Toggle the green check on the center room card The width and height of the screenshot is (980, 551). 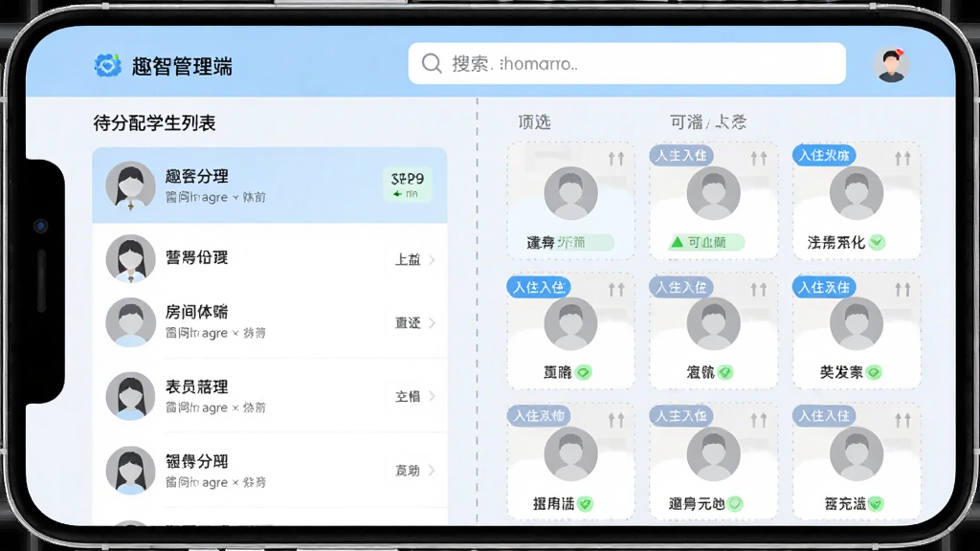tap(725, 372)
